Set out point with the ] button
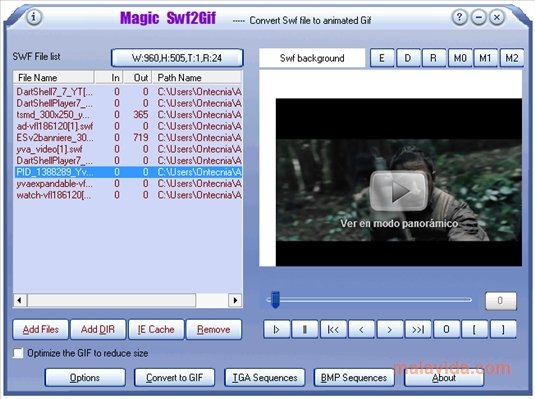 [503, 329]
